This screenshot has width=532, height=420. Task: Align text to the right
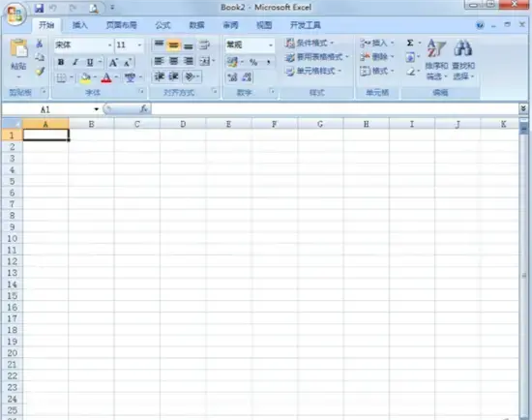(x=189, y=61)
